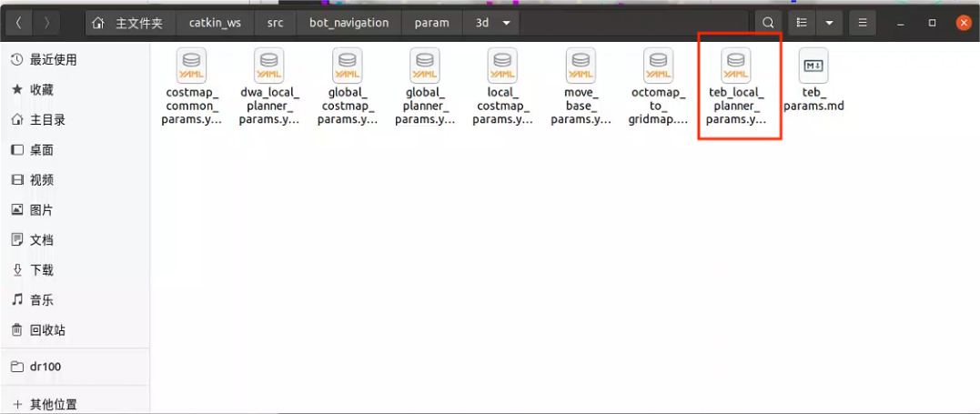Open the hamburger main menu
The height and width of the screenshot is (414, 980).
click(x=863, y=23)
